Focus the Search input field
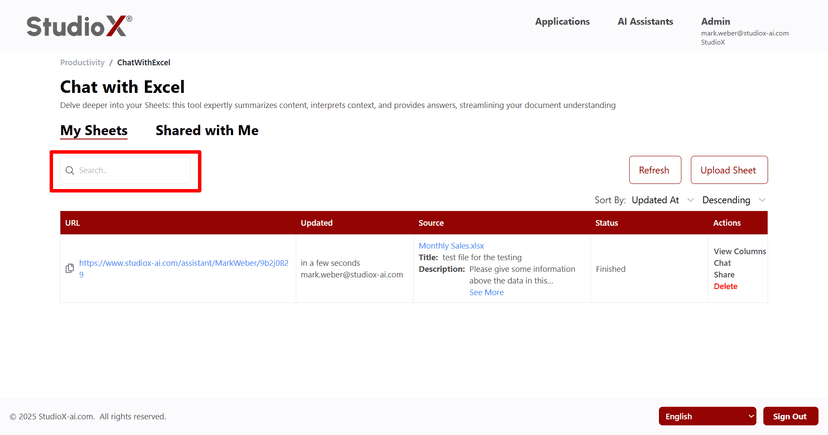 click(132, 171)
